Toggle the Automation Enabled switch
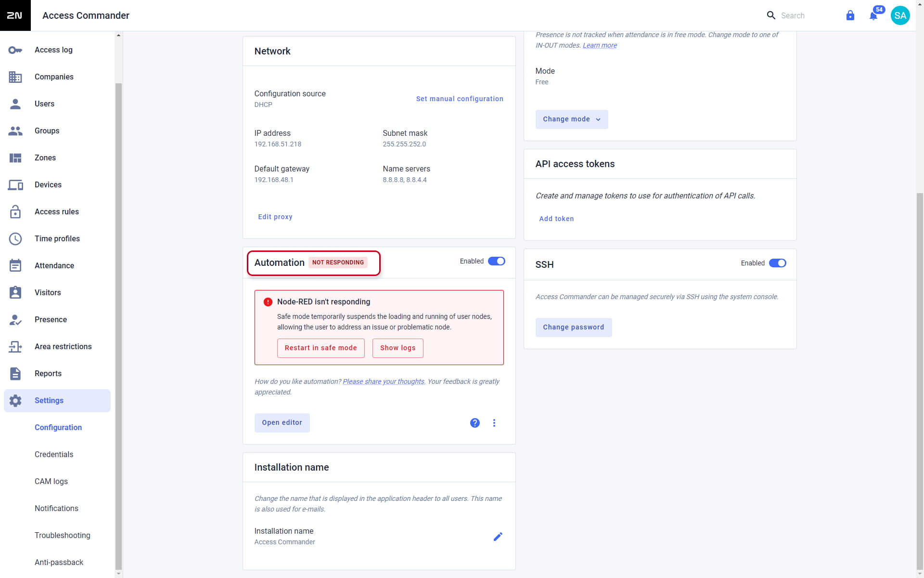Viewport: 924px width, 578px height. pos(497,261)
